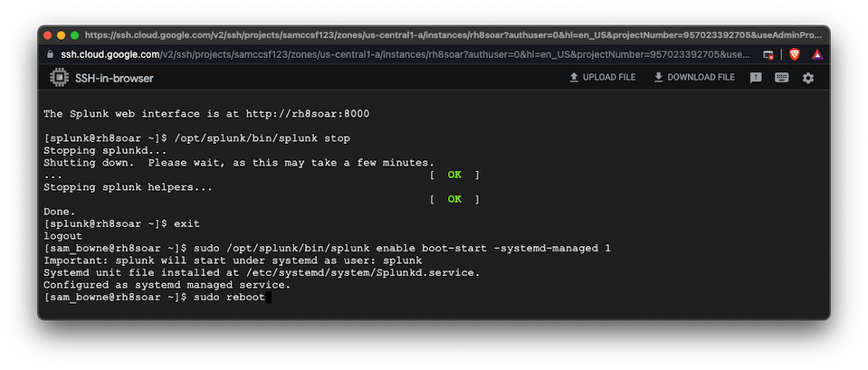Click the Brave Shields lion icon
Screen dimensions: 868x370
point(794,54)
